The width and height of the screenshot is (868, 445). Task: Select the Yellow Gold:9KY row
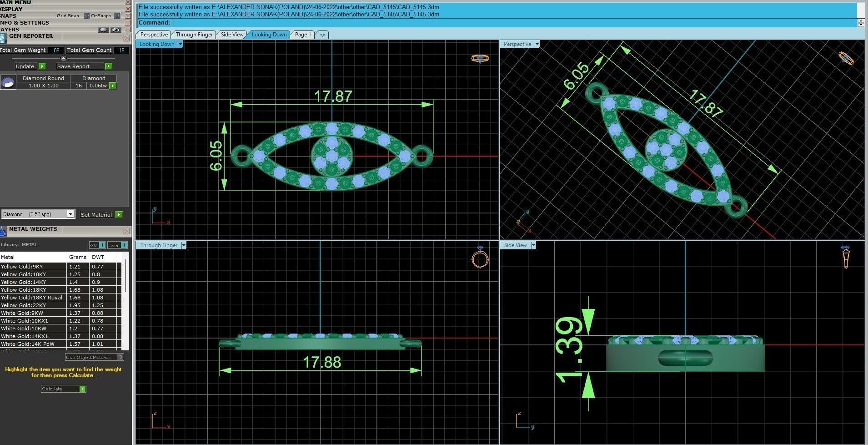click(61, 267)
